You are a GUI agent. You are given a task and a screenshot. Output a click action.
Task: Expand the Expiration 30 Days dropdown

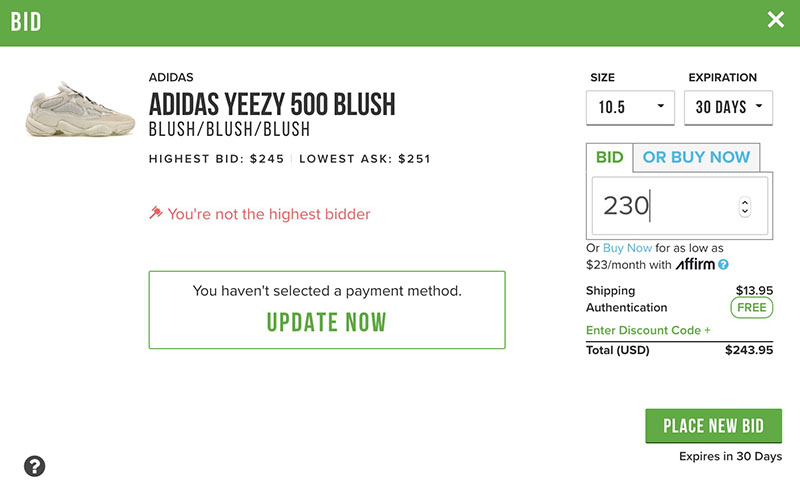[x=728, y=107]
